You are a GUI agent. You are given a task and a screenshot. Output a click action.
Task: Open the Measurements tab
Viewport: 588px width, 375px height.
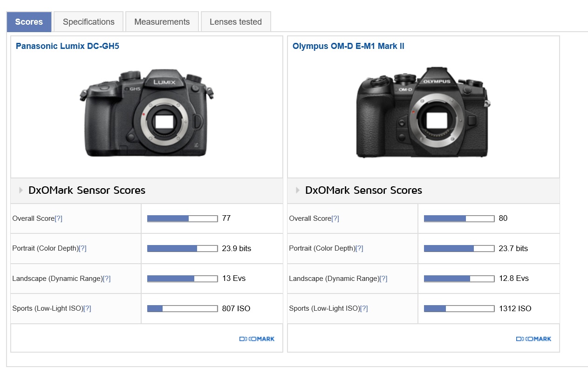[x=162, y=22]
